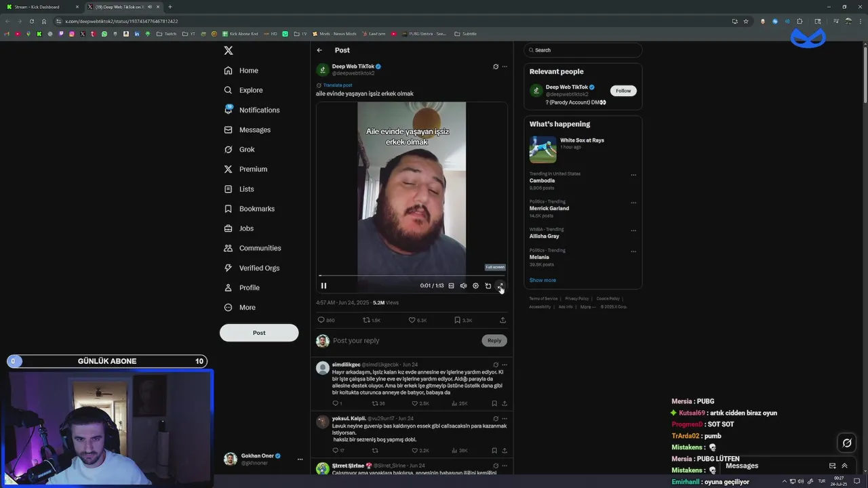Open Verified Orgs in the sidebar
Screen dimensions: 868x488
[252, 268]
